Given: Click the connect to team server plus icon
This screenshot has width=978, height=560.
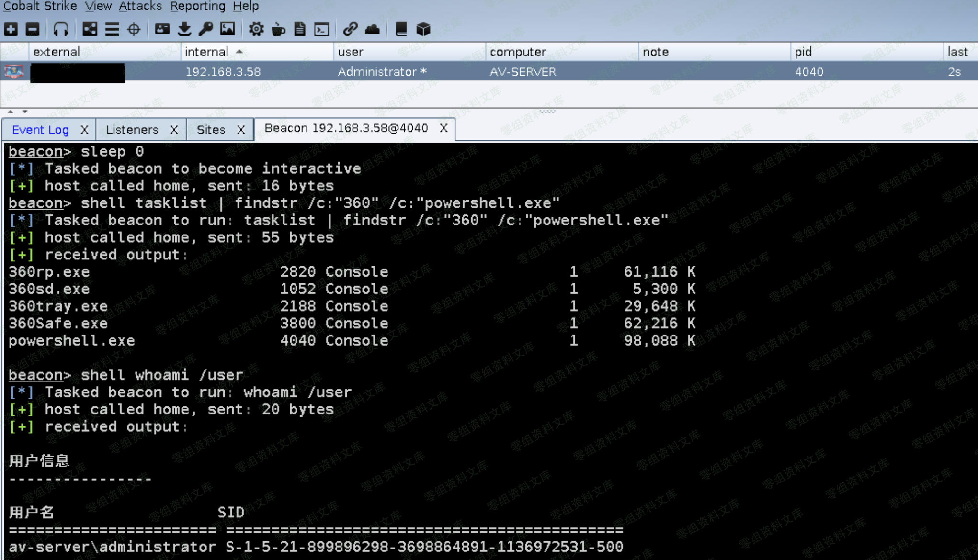Looking at the screenshot, I should [11, 30].
